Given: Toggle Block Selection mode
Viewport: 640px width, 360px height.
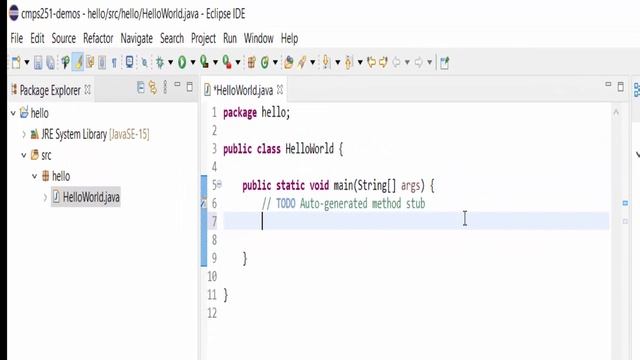Looking at the screenshot, I should [102, 62].
